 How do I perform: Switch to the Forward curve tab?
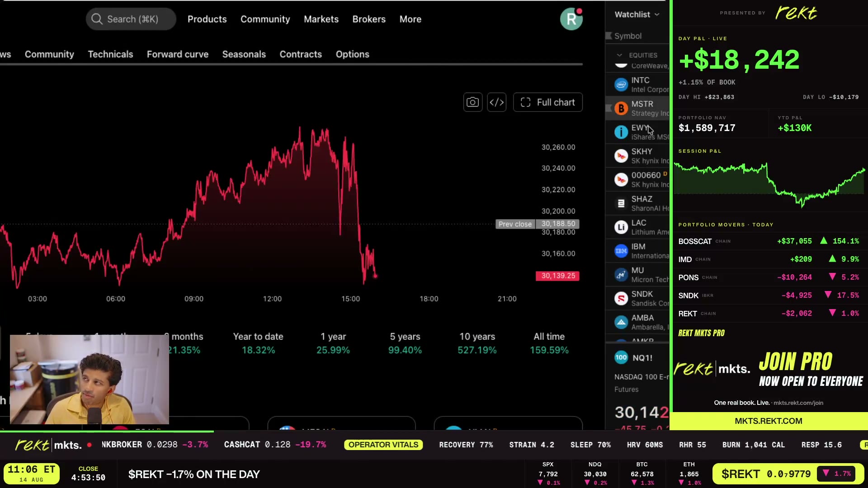point(178,54)
